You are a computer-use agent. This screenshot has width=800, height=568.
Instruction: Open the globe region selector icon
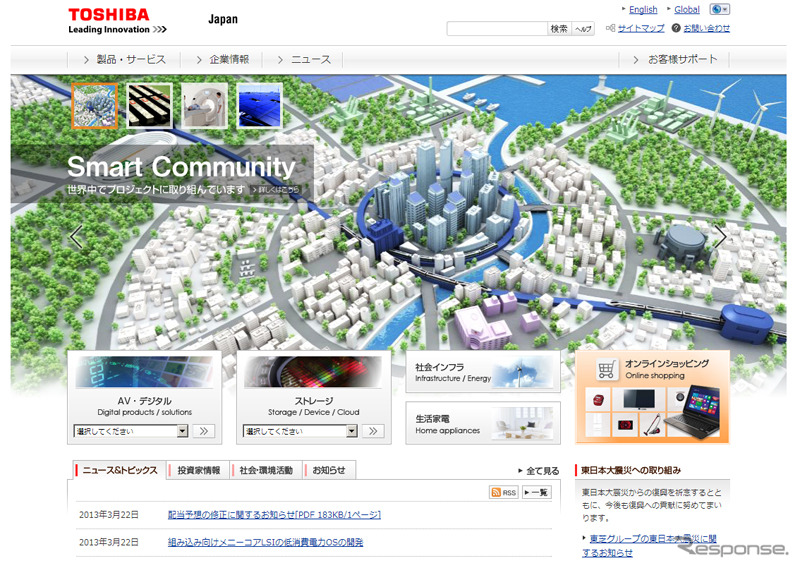(719, 9)
